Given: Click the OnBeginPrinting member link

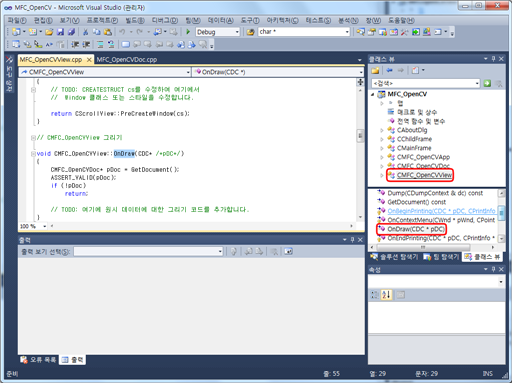Looking at the screenshot, I should coord(441,211).
